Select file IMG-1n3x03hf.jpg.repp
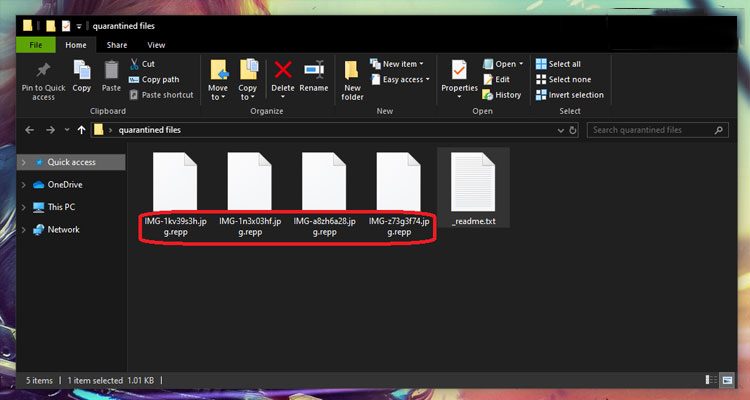Viewport: 750px width, 400px height. tap(250, 194)
